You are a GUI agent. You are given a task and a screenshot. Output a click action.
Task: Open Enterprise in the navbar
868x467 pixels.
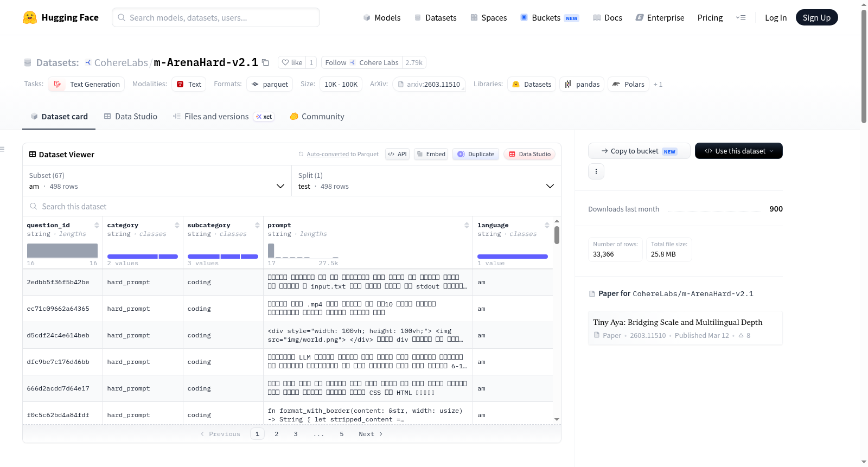click(x=660, y=17)
